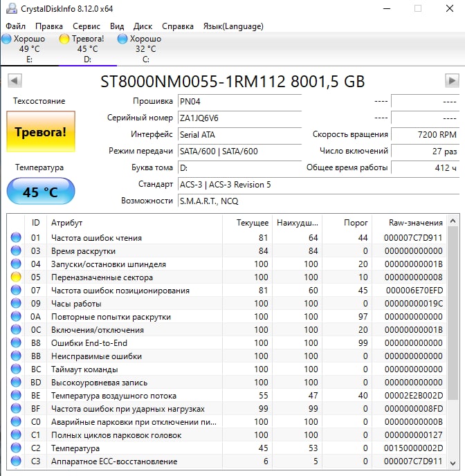
Task: Click the attribute list scroll down arrow
Action: (x=453, y=464)
